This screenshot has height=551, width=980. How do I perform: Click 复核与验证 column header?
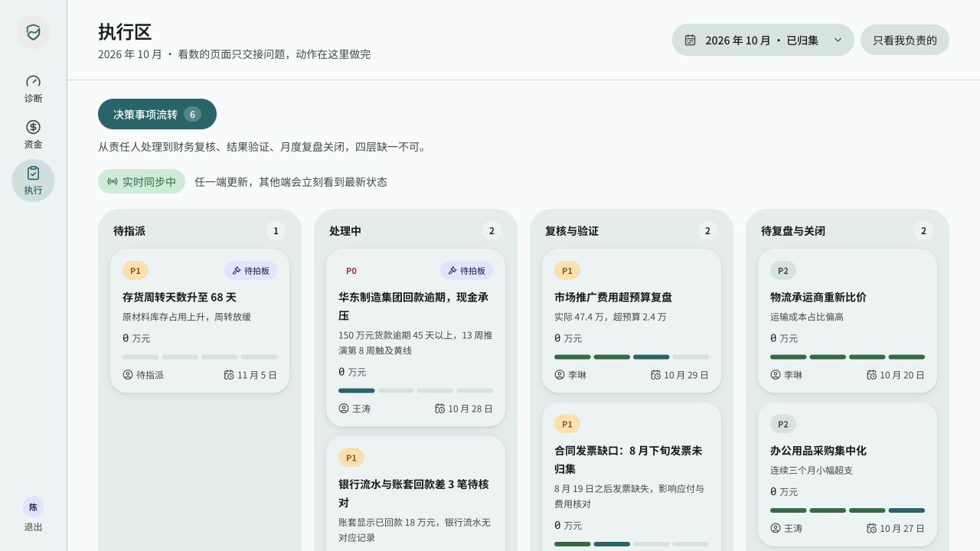pyautogui.click(x=572, y=230)
